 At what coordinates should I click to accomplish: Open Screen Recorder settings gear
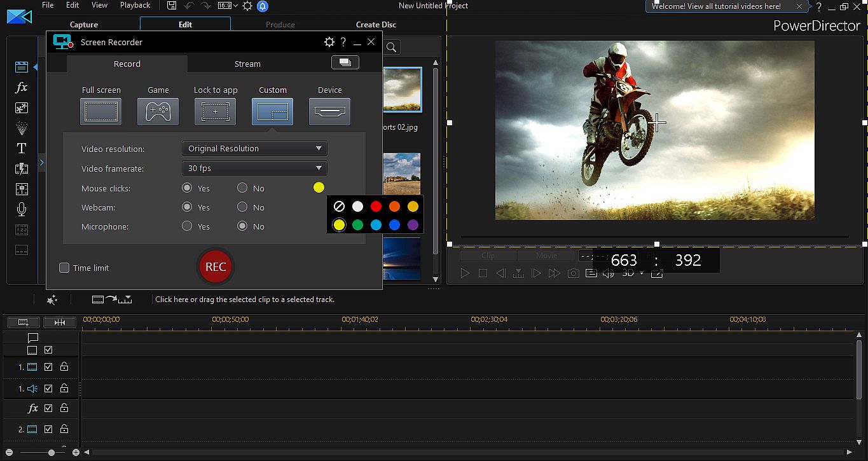tap(329, 42)
